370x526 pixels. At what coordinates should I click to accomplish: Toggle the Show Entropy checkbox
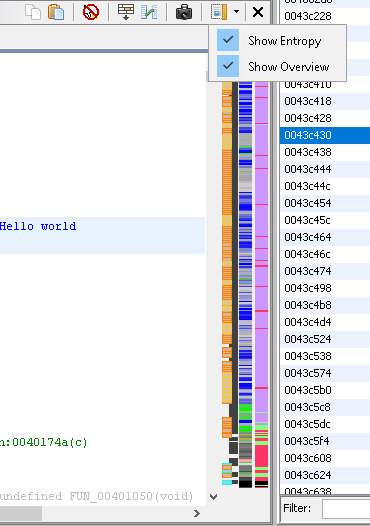pos(228,40)
